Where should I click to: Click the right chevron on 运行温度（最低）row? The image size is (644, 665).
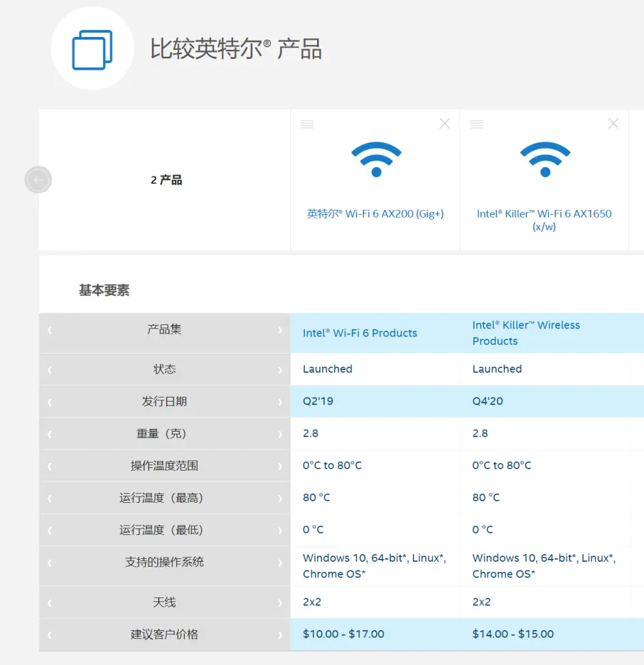click(x=280, y=530)
